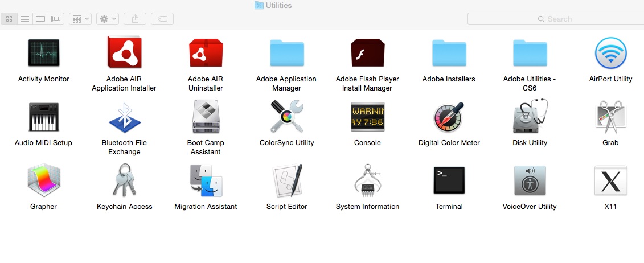
Task: Select Digital Color Meter icon
Action: (x=449, y=117)
